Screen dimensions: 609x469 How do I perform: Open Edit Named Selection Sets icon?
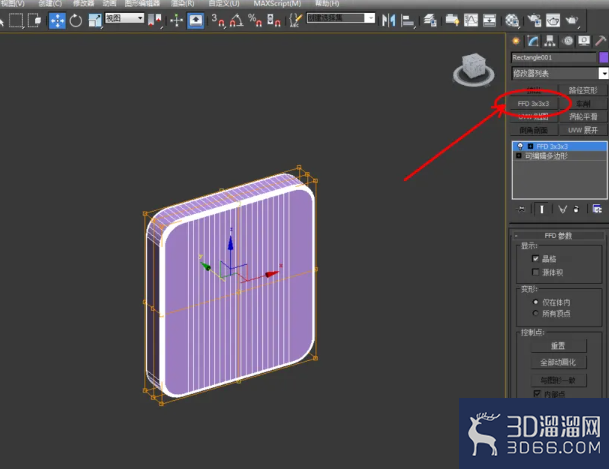point(296,20)
